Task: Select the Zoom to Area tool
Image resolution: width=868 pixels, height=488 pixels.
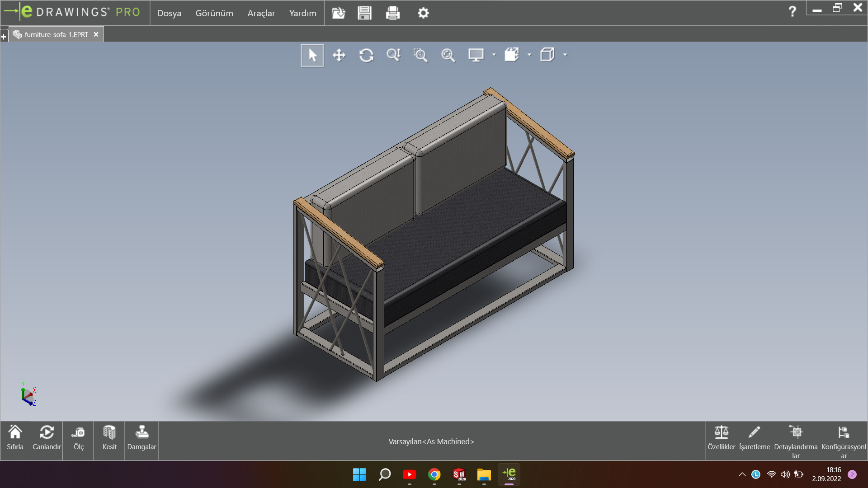Action: (x=420, y=55)
